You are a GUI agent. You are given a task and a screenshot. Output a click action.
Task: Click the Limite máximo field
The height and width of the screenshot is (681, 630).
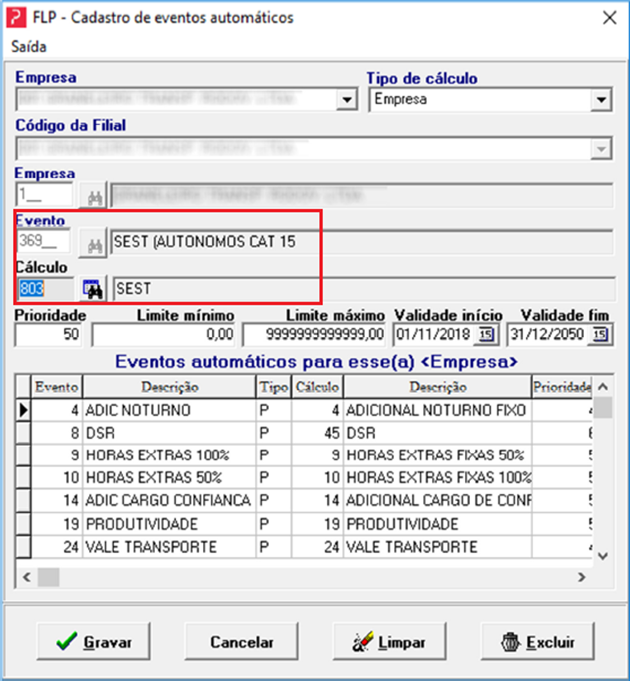pyautogui.click(x=313, y=334)
